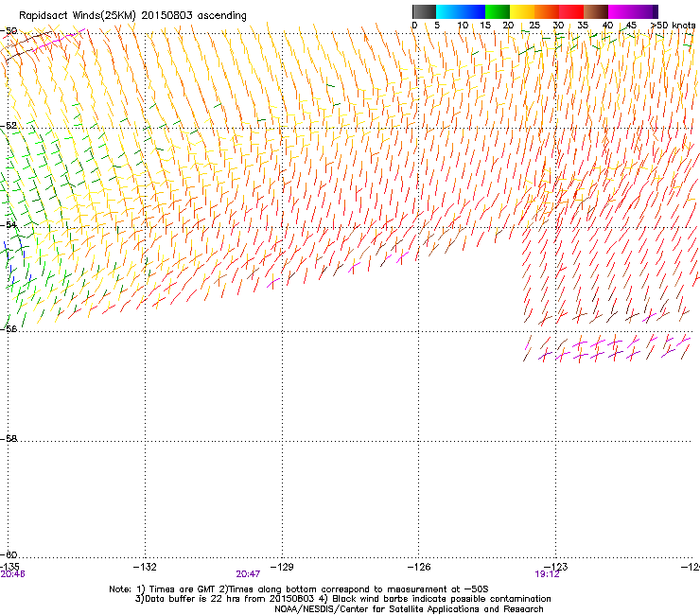
Task: Click the green 15-20 knots legend segment
Action: pyautogui.click(x=498, y=11)
